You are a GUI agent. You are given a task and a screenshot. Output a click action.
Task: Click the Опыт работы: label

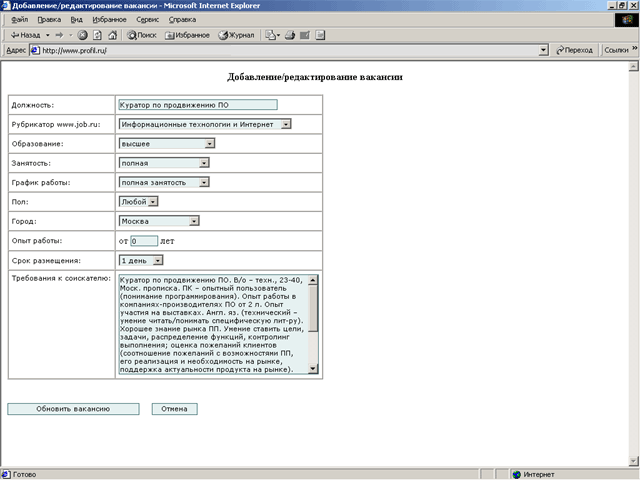tap(37, 241)
